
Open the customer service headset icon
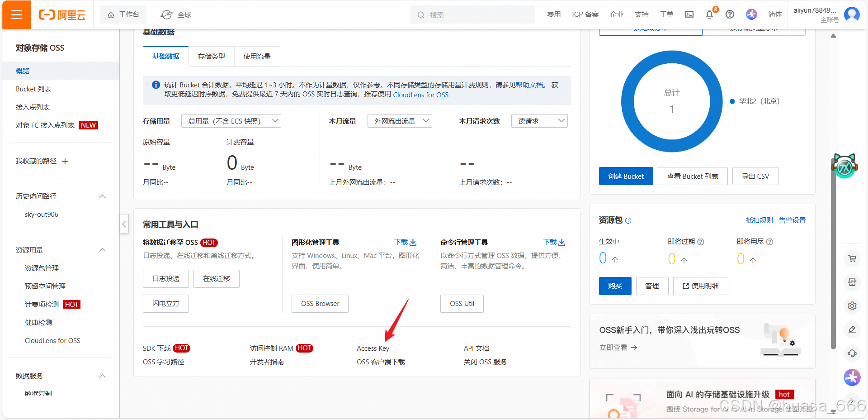(x=852, y=353)
